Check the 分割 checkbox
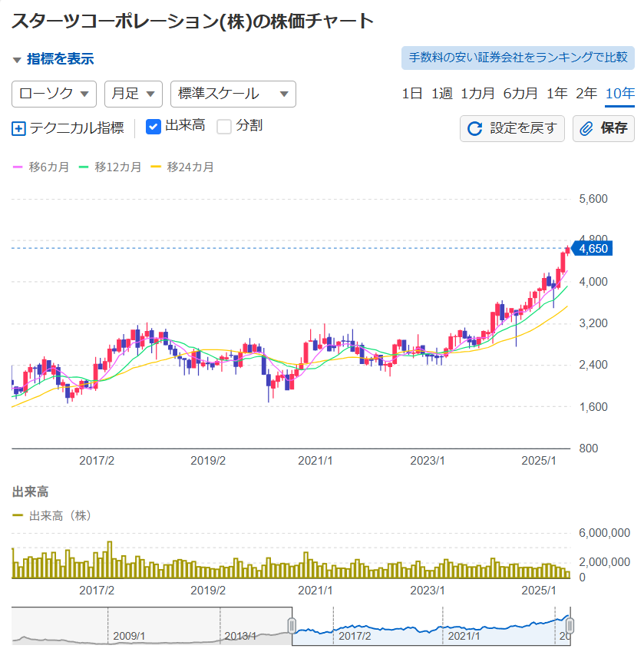Screen dimensions: 644x652 (x=224, y=127)
